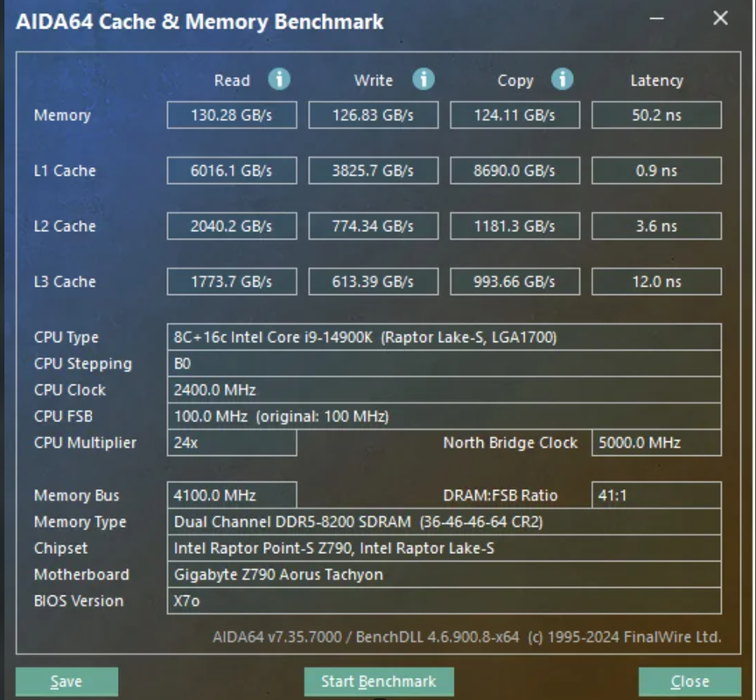
Task: Click the DRAM:FSB Ratio label
Action: [x=500, y=495]
